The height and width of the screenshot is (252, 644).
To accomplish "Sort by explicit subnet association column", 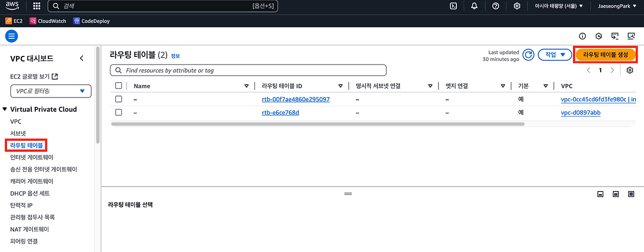I will click(x=430, y=86).
